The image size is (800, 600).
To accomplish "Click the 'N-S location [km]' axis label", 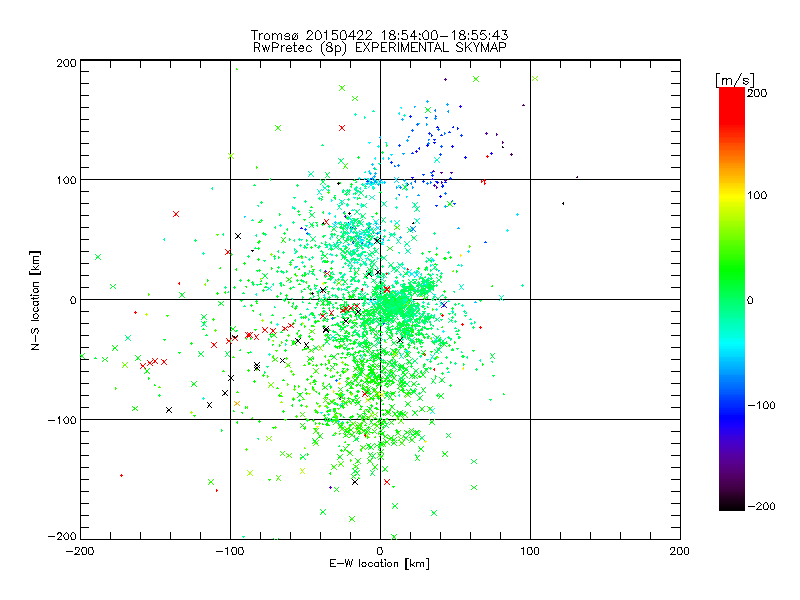I will (x=35, y=300).
